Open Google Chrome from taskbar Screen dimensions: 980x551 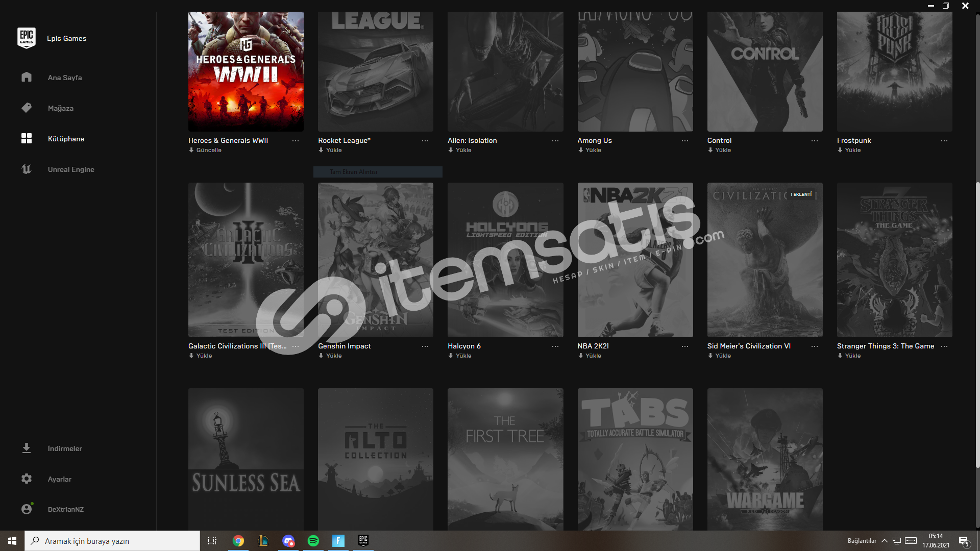[x=238, y=541]
